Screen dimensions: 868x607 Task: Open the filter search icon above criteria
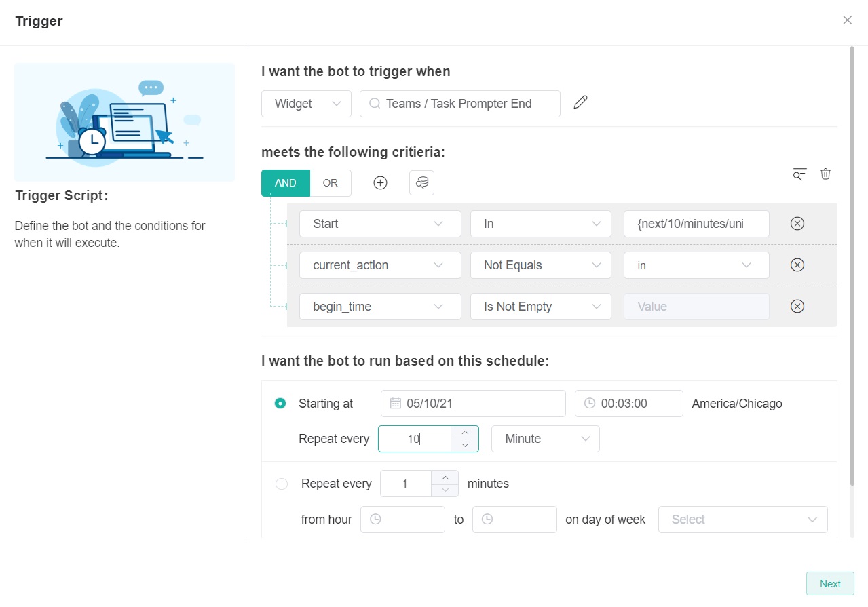[x=799, y=174]
